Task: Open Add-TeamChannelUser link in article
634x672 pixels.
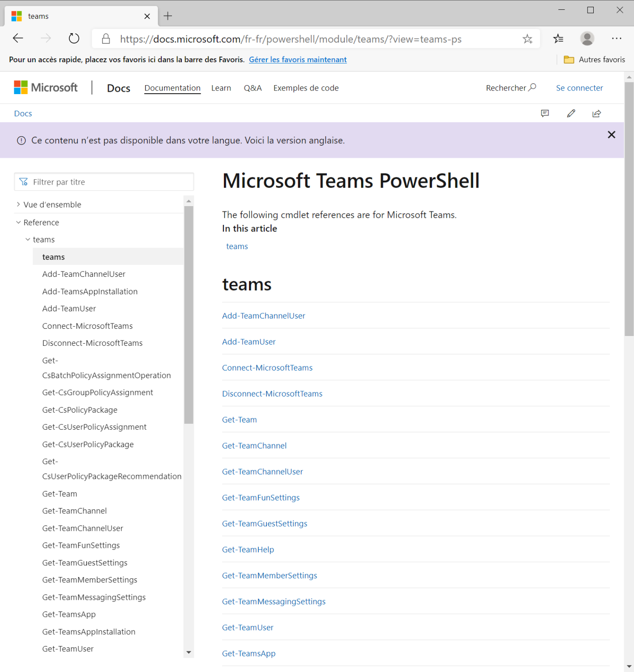Action: (263, 316)
